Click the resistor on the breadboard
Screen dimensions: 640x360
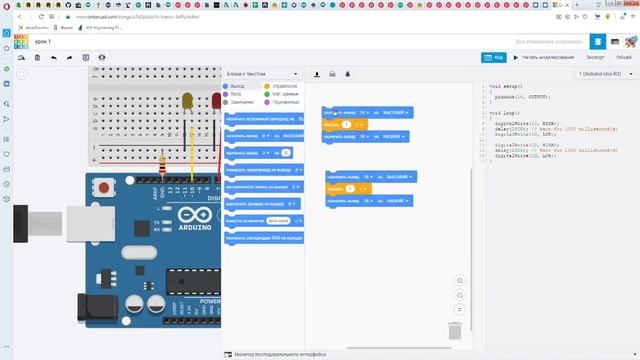pyautogui.click(x=162, y=164)
